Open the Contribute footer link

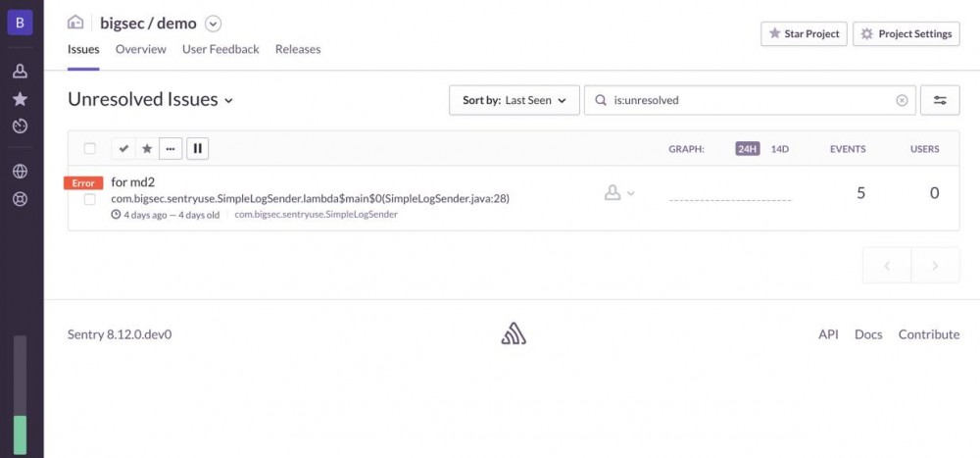point(929,334)
